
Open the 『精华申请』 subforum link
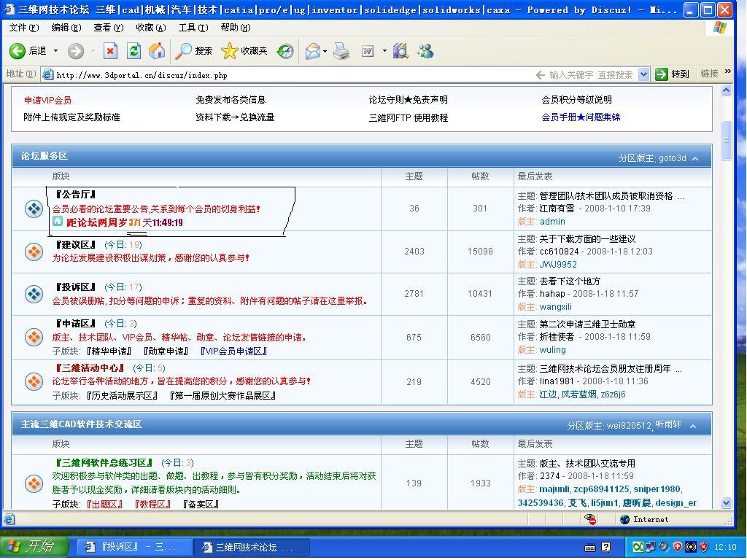tap(109, 351)
